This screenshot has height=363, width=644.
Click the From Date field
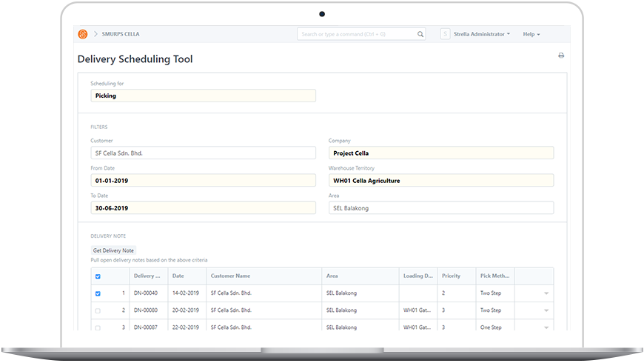(x=203, y=180)
